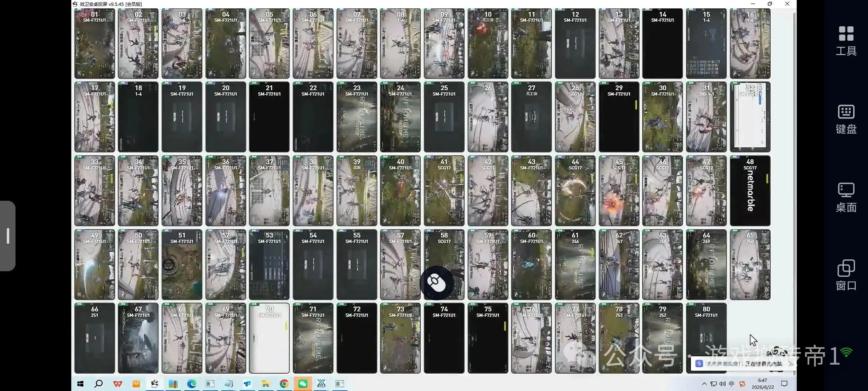868x391 pixels.
Task: Select device screen 78 labeled 253
Action: (x=619, y=338)
